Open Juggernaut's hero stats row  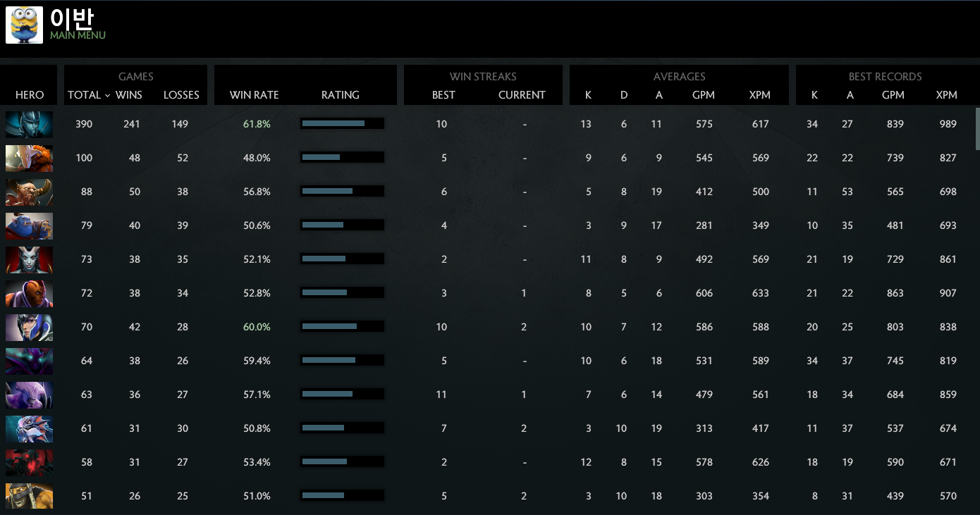pyautogui.click(x=29, y=158)
